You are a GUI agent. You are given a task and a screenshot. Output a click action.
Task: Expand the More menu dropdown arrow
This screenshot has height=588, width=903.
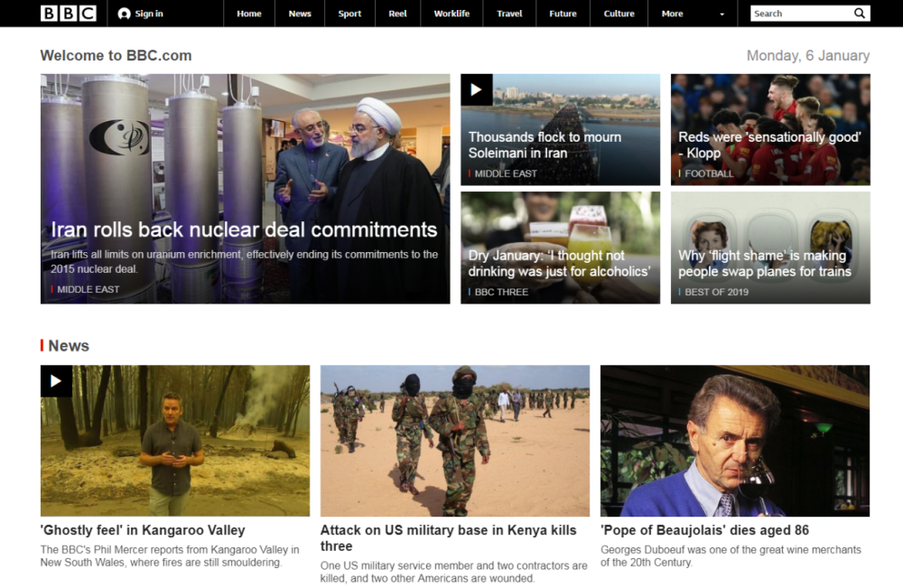tap(721, 14)
